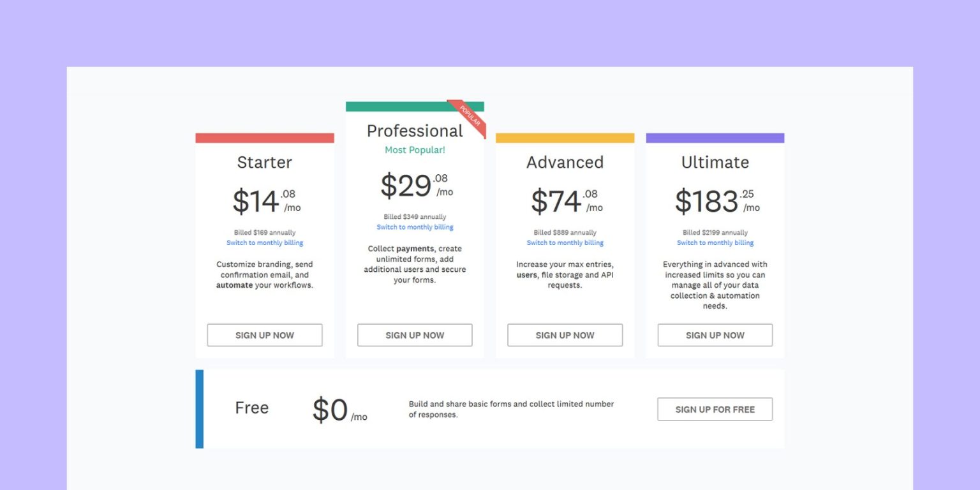The height and width of the screenshot is (490, 980).
Task: Click Sign Up Now for the Starter plan
Action: tap(264, 335)
